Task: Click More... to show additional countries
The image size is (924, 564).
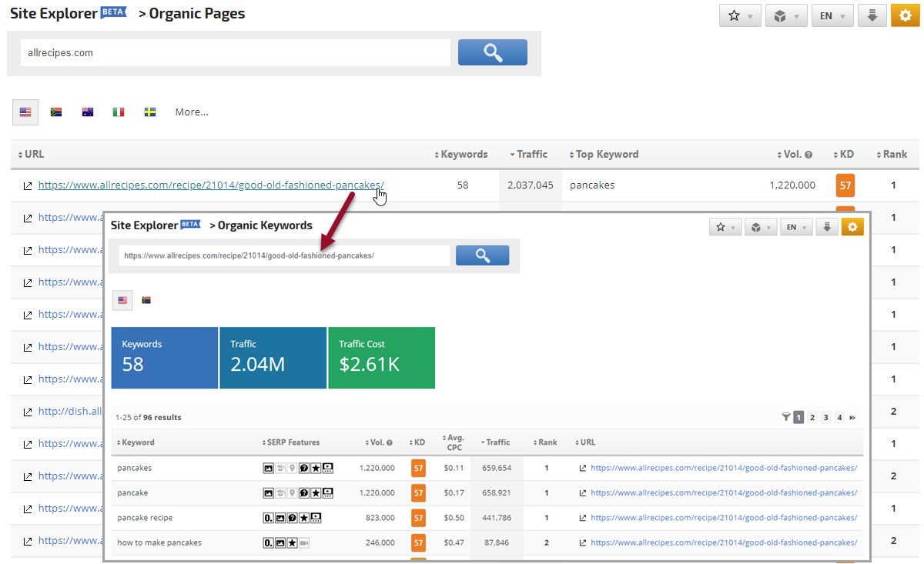Action: click(192, 112)
